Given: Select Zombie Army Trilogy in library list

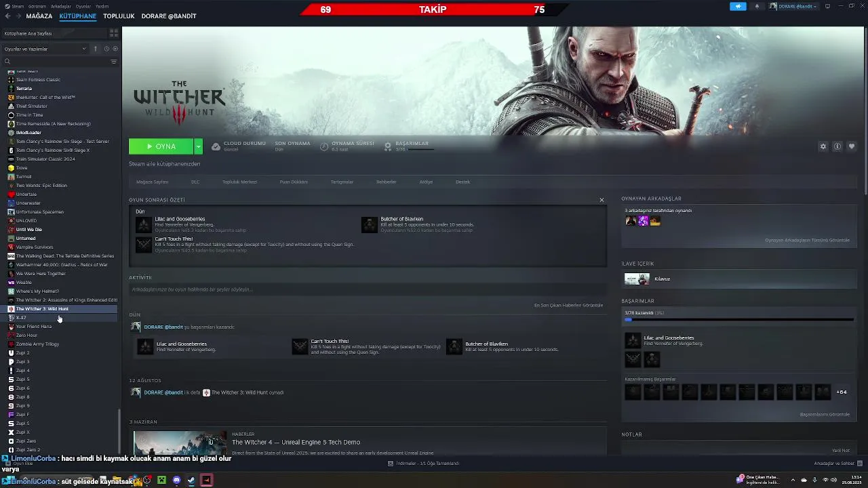Looking at the screenshot, I should pyautogui.click(x=37, y=344).
